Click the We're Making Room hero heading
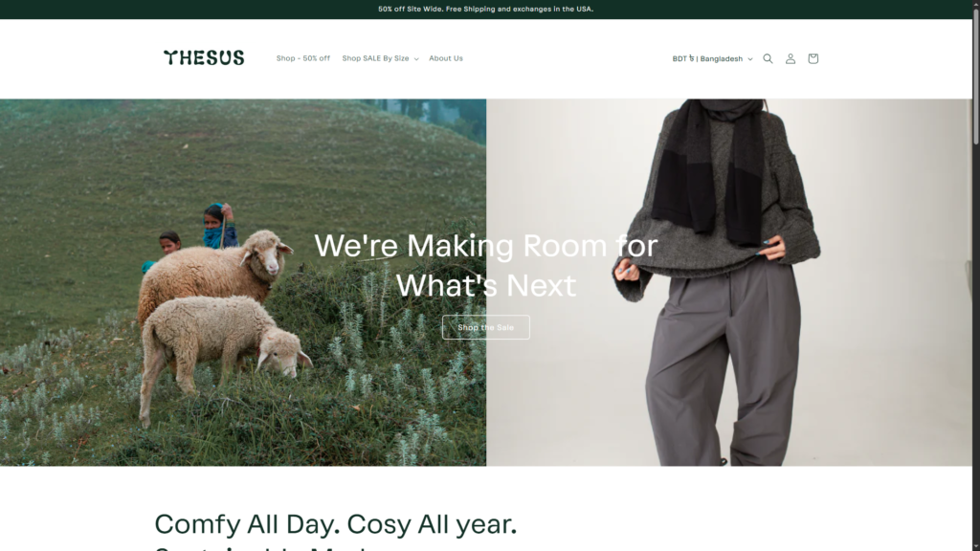The height and width of the screenshot is (551, 980). (x=485, y=266)
